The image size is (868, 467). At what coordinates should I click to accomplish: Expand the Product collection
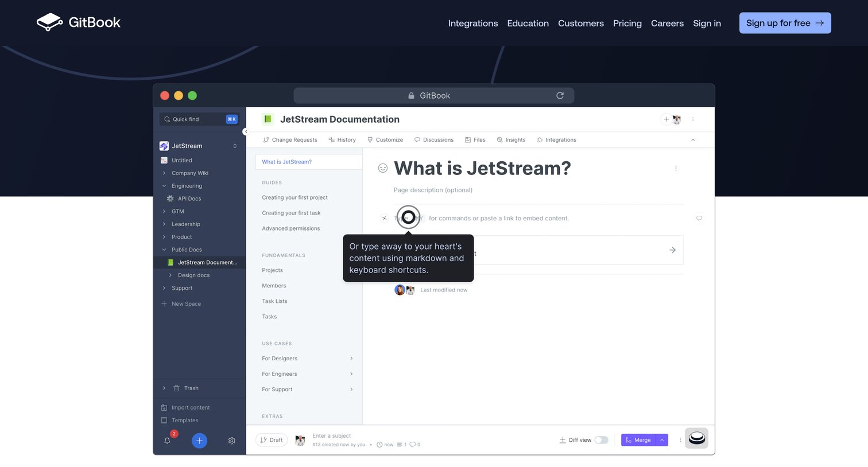click(x=164, y=237)
